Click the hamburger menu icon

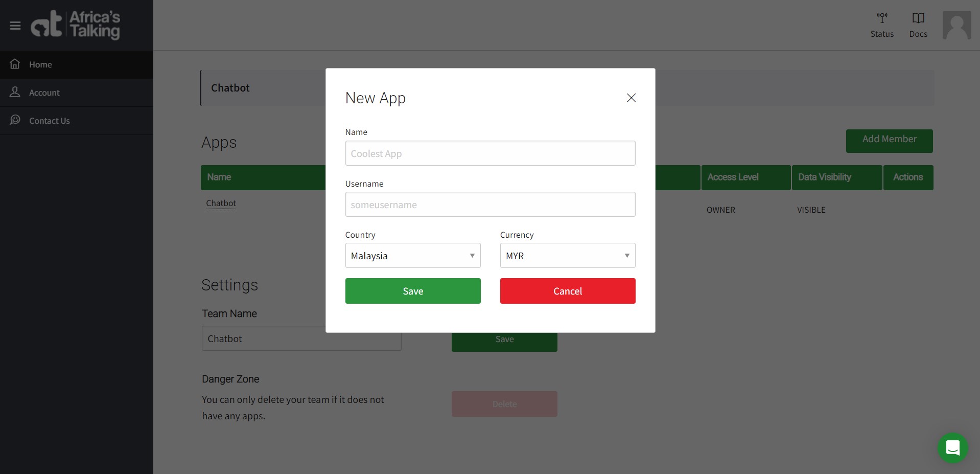(x=15, y=26)
